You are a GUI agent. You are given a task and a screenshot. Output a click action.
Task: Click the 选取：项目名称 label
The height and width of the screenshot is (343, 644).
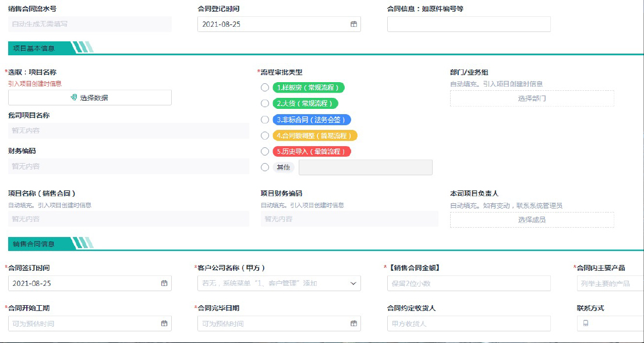[33, 72]
